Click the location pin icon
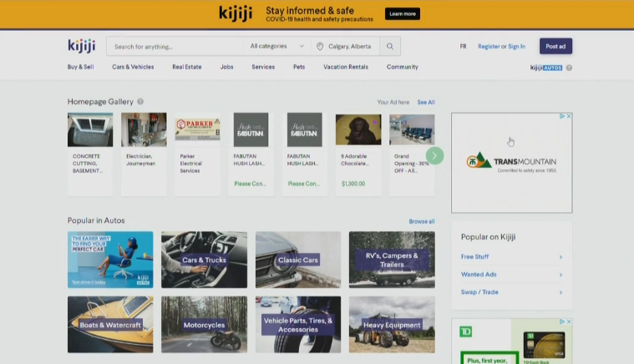Screen dimensions: 634x364 click(x=320, y=47)
